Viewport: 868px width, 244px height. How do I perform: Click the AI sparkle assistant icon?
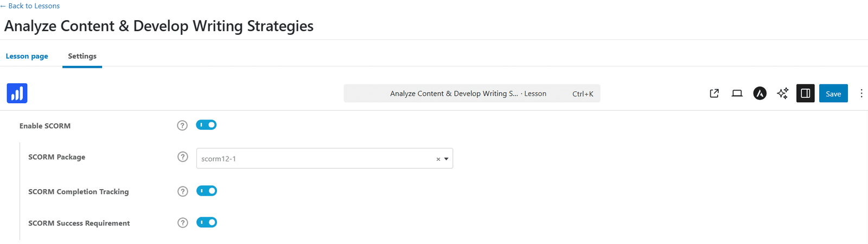[x=782, y=93]
